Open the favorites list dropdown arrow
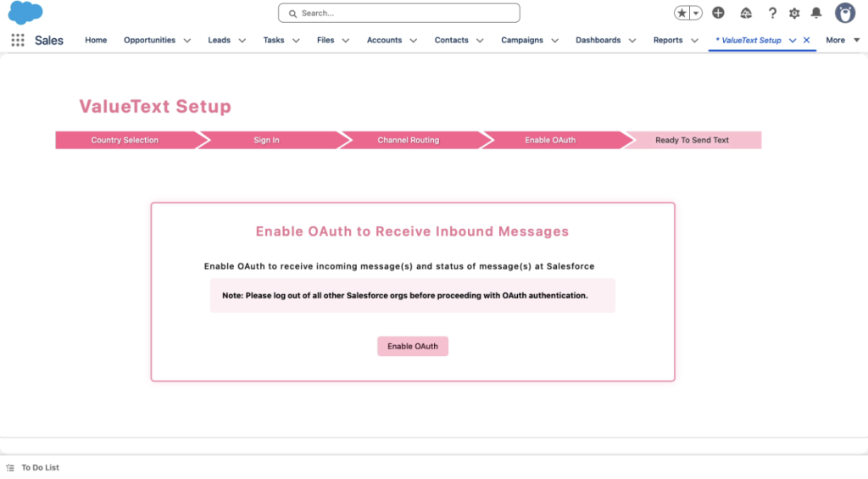868x479 pixels. point(696,13)
